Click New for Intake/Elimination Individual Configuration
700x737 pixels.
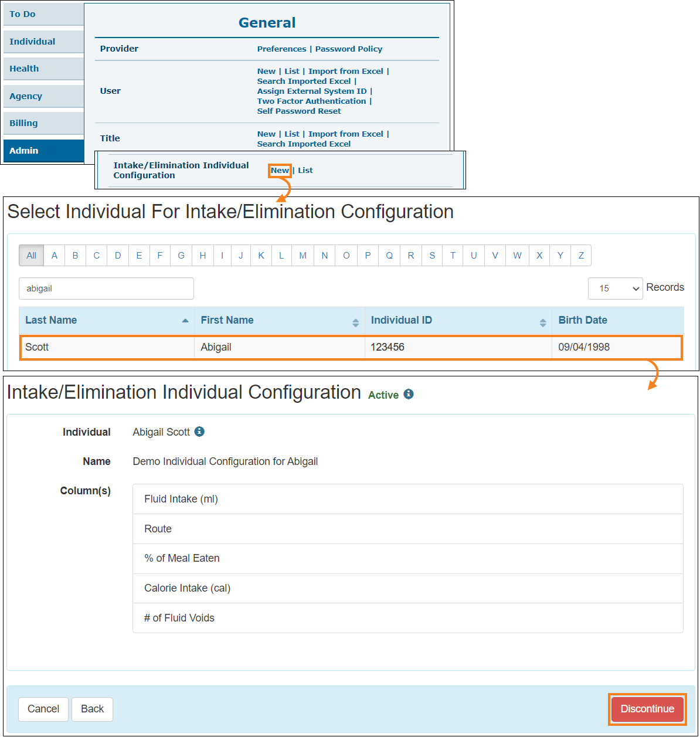pos(280,171)
